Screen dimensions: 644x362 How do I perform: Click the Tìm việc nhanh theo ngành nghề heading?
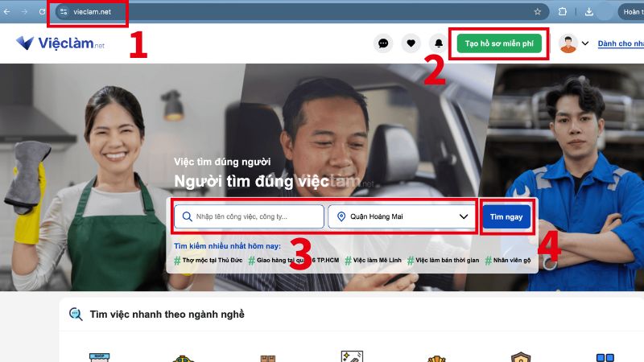[x=167, y=315]
